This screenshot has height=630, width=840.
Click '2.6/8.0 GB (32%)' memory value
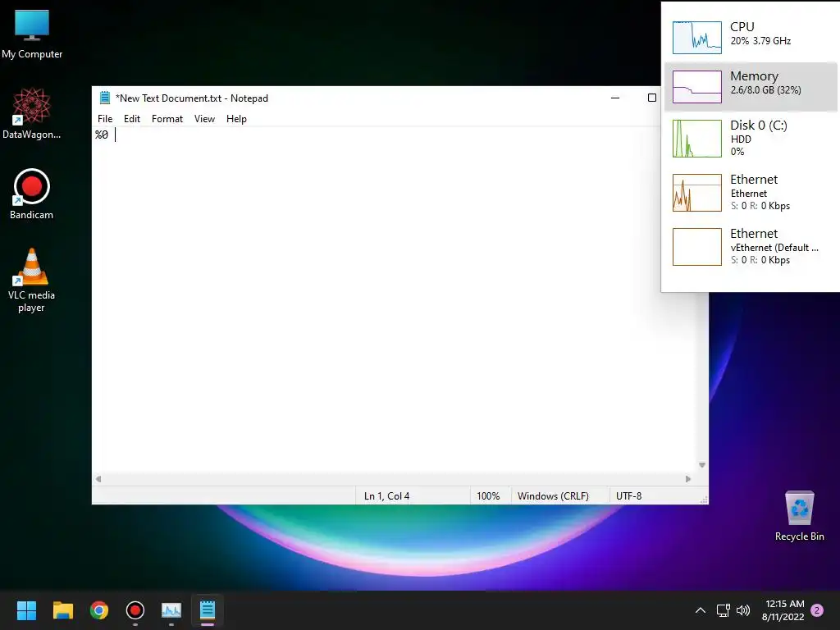click(765, 90)
